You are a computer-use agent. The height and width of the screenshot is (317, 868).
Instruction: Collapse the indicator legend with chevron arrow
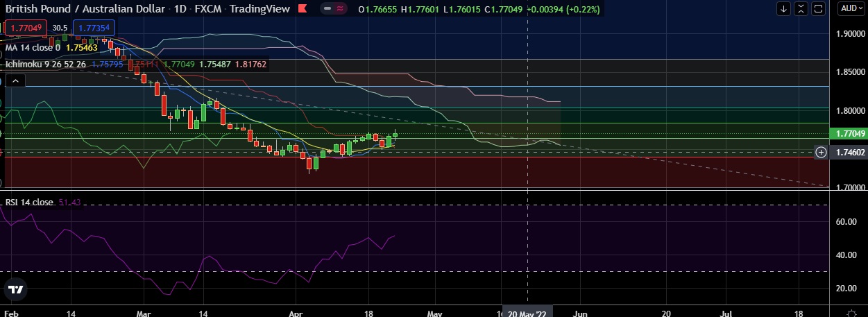[x=17, y=80]
